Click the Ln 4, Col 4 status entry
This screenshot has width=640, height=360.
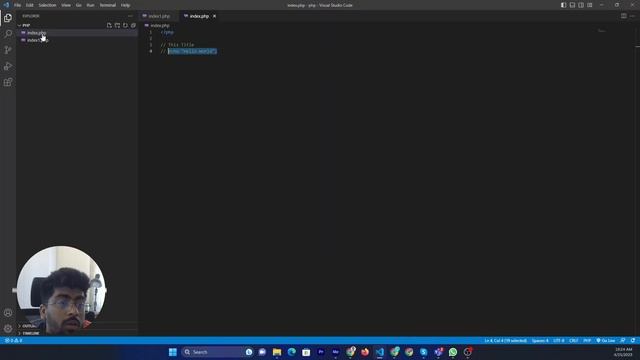pos(505,340)
